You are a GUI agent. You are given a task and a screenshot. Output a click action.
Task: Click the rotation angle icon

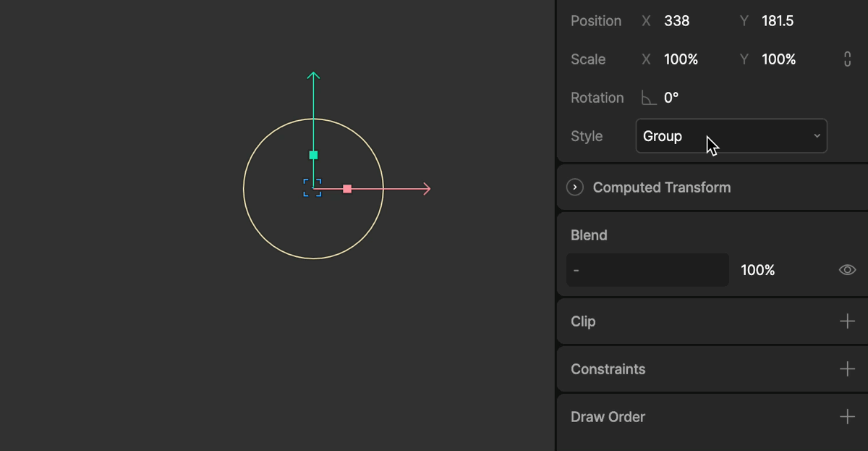(649, 98)
